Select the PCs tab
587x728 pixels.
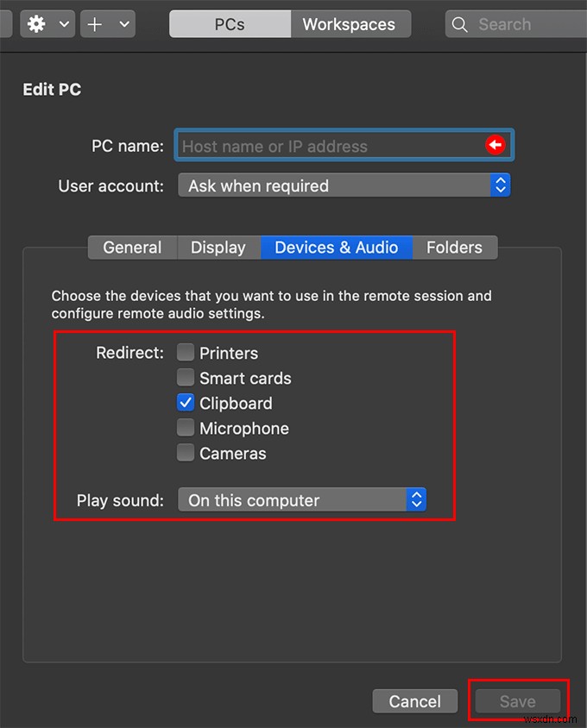(229, 23)
